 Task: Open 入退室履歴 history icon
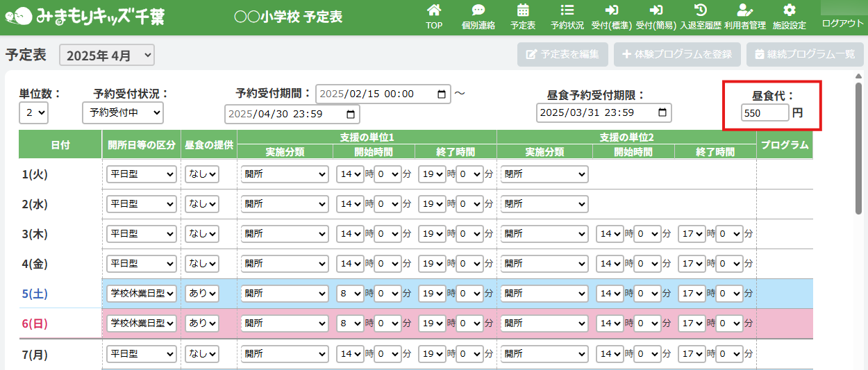click(701, 11)
